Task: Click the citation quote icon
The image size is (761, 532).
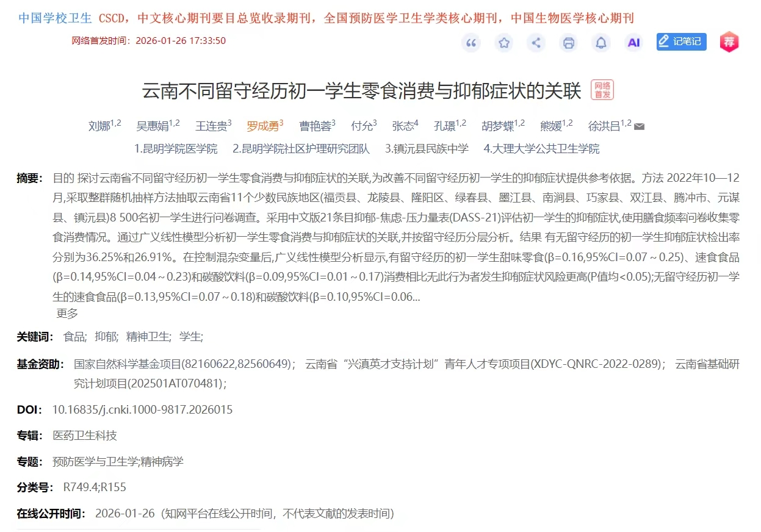Action: [471, 43]
